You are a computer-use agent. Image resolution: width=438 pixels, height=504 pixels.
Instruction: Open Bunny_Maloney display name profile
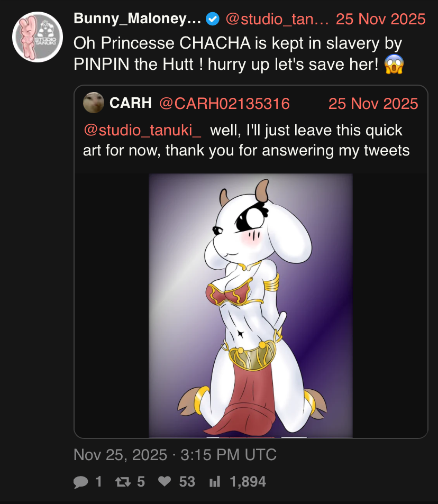tap(138, 19)
